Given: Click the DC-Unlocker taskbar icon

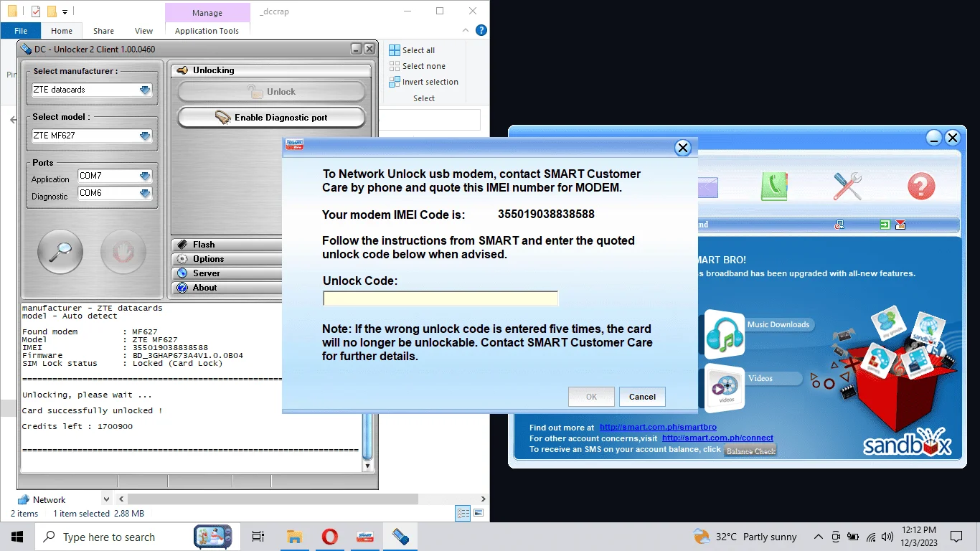Looking at the screenshot, I should point(400,537).
